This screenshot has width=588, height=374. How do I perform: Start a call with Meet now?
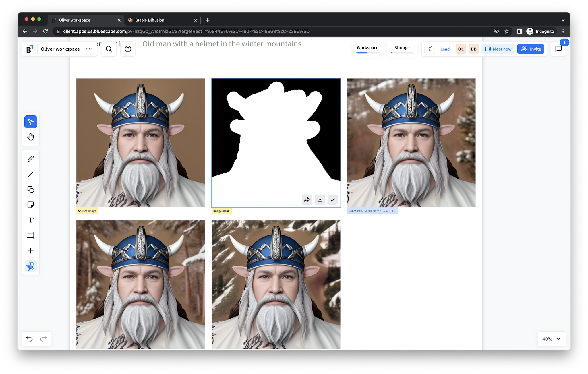tap(498, 49)
